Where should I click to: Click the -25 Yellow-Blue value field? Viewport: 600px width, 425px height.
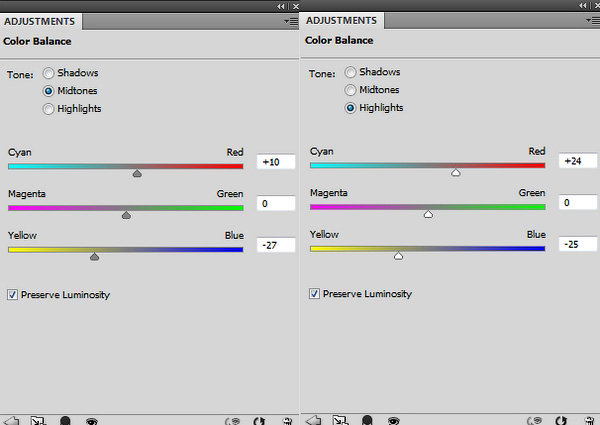[578, 244]
